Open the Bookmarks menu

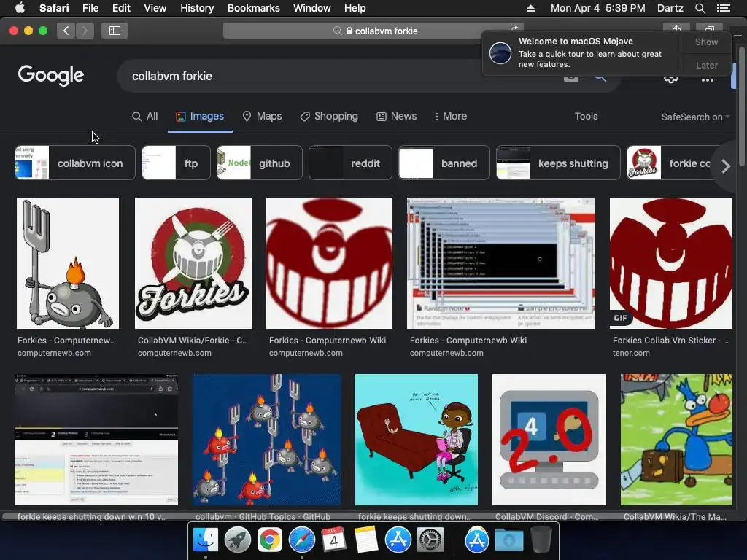coord(253,8)
